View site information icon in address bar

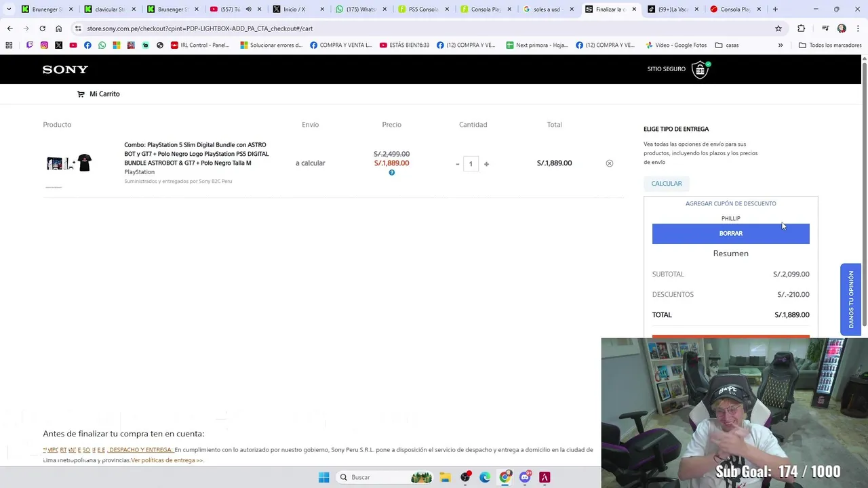tap(78, 28)
